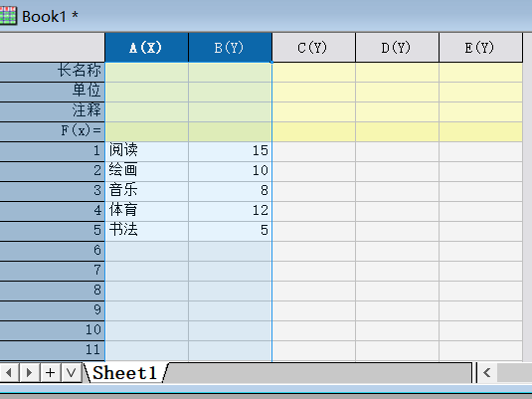The width and height of the screenshot is (532, 399).
Task: Click the F(x)= formula cell of column D
Action: pyautogui.click(x=397, y=131)
